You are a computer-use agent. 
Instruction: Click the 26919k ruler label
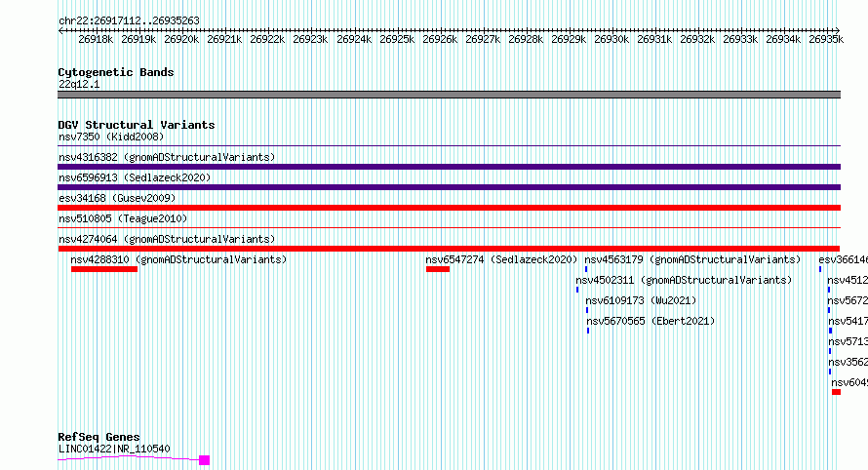pyautogui.click(x=138, y=39)
